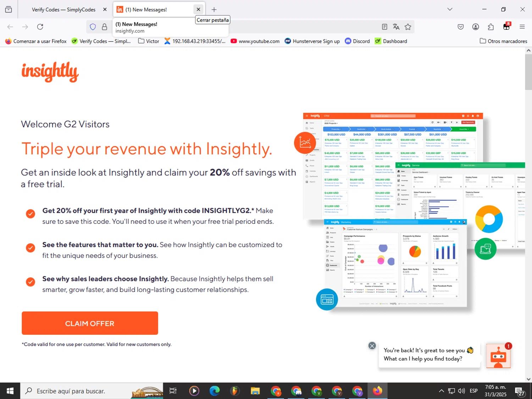Click the site security padlock icon
532x399 pixels.
pyautogui.click(x=104, y=27)
